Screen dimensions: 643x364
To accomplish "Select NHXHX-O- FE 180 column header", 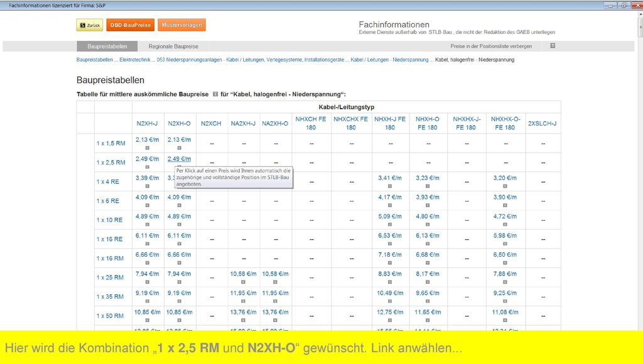I will tap(505, 124).
